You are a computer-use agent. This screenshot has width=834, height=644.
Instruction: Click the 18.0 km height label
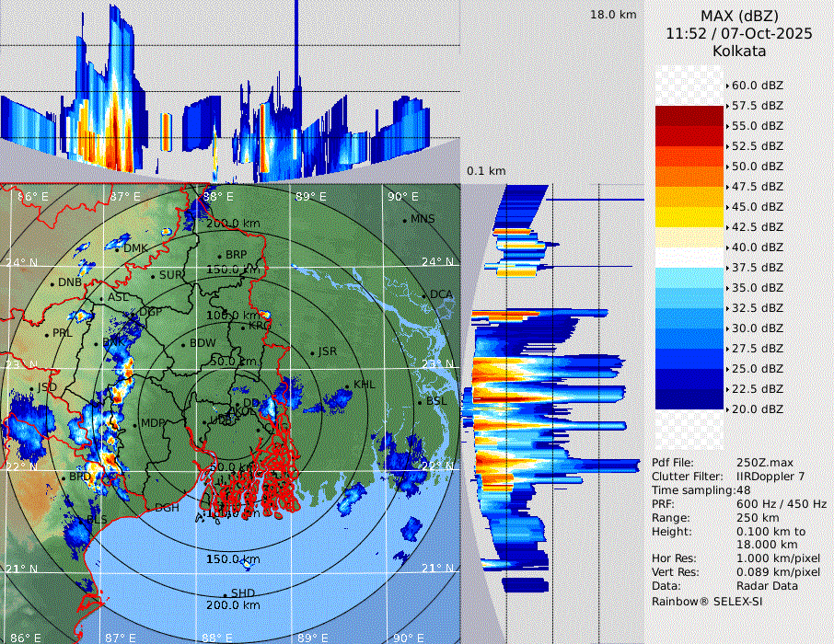[613, 15]
